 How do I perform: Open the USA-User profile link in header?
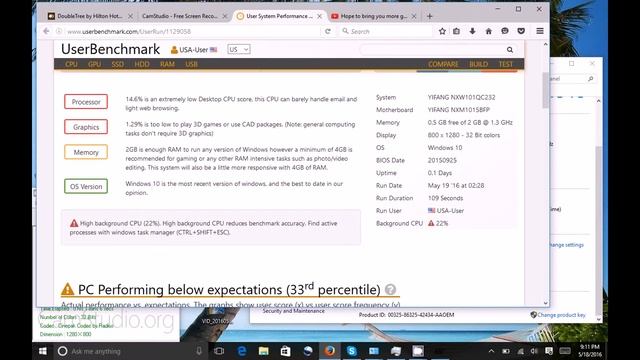pyautogui.click(x=193, y=50)
